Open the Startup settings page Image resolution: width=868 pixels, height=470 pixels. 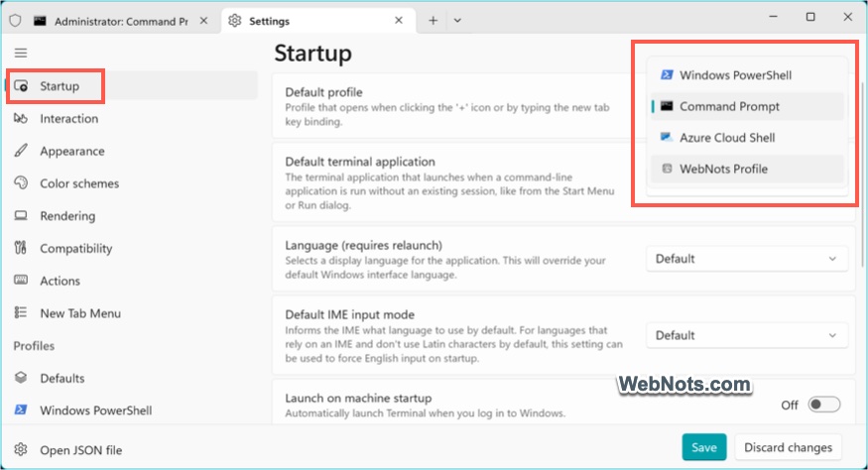pos(132,86)
